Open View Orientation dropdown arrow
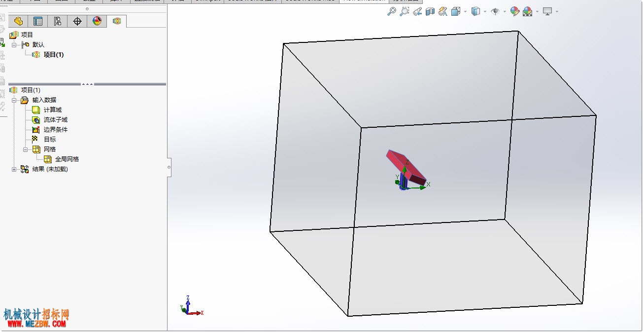The width and height of the screenshot is (644, 333). (x=465, y=12)
